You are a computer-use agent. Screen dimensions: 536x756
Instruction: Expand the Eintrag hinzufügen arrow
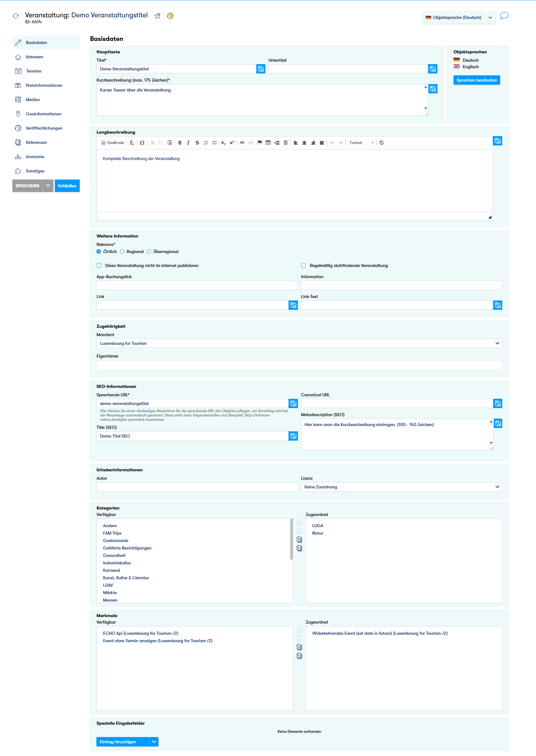pyautogui.click(x=154, y=742)
